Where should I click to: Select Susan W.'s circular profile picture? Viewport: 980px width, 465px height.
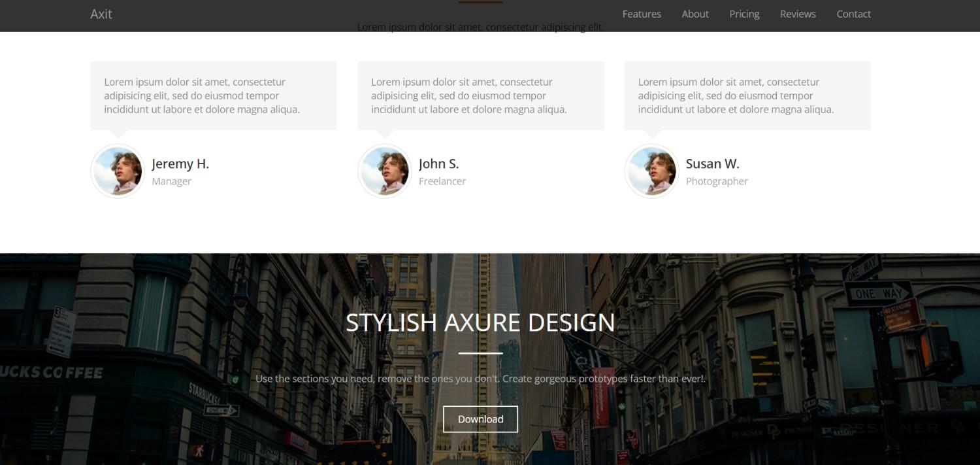coord(651,171)
